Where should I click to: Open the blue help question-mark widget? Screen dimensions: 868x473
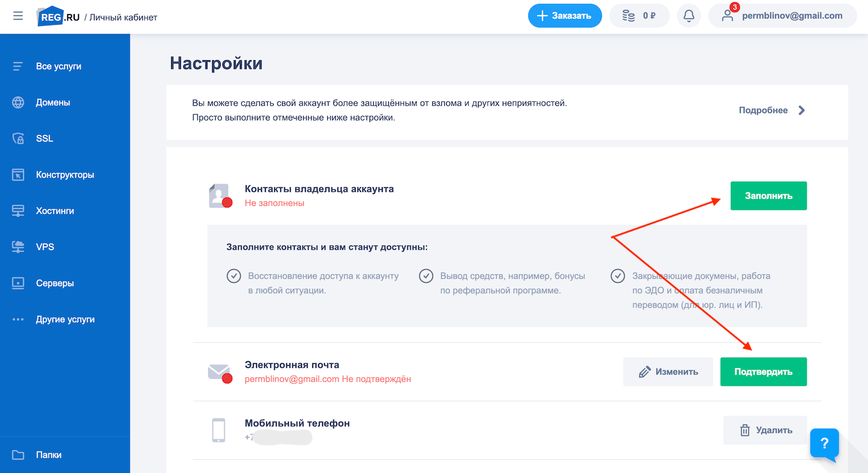824,444
